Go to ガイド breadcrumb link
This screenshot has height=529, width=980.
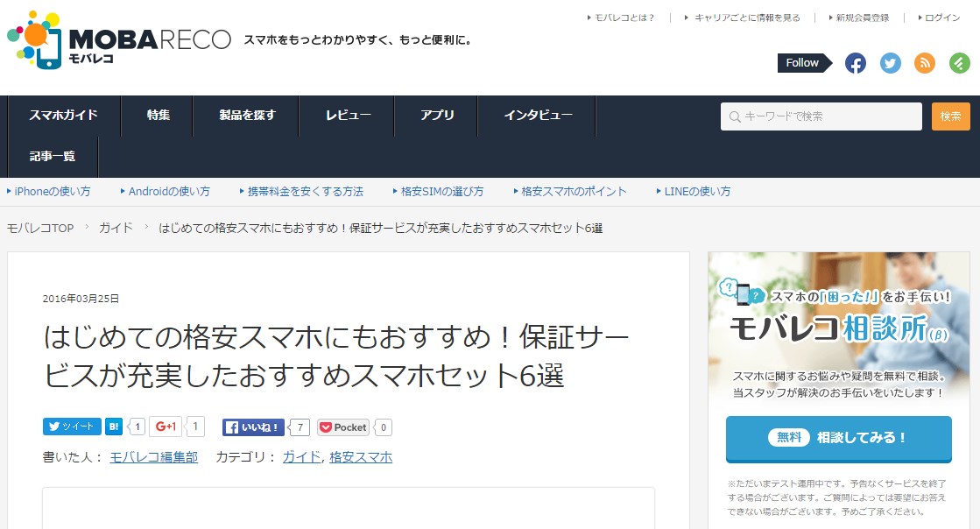116,229
